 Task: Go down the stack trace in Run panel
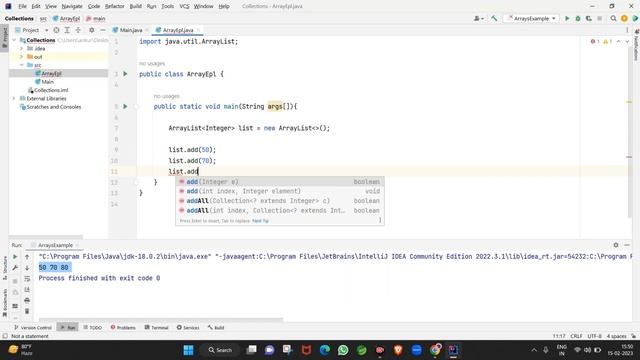point(27,268)
